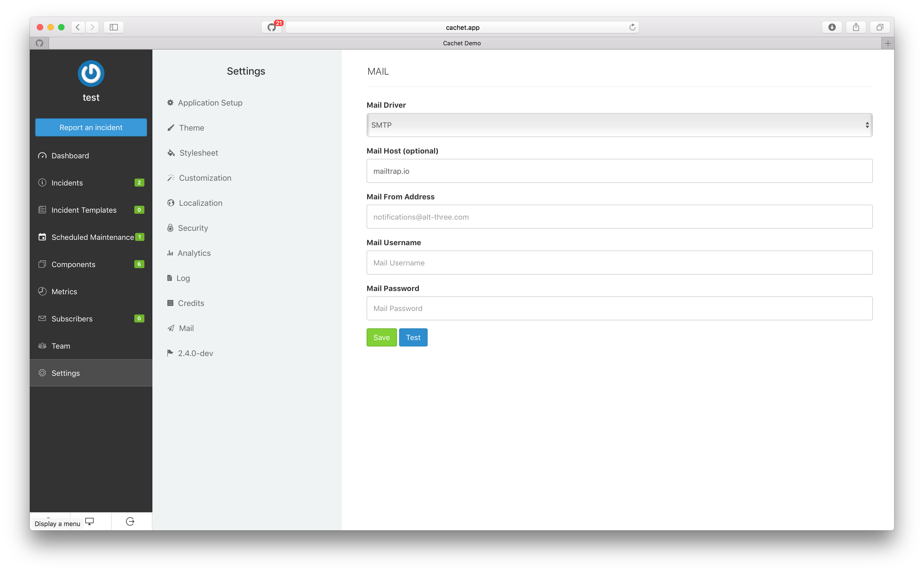Open Scheduled Maintenance in the sidebar
The image size is (924, 573).
point(91,237)
